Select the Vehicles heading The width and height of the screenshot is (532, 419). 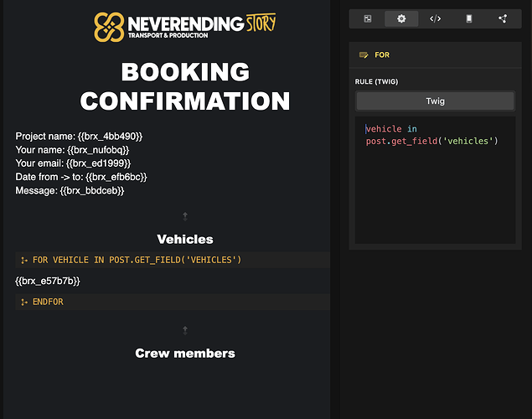(185, 240)
